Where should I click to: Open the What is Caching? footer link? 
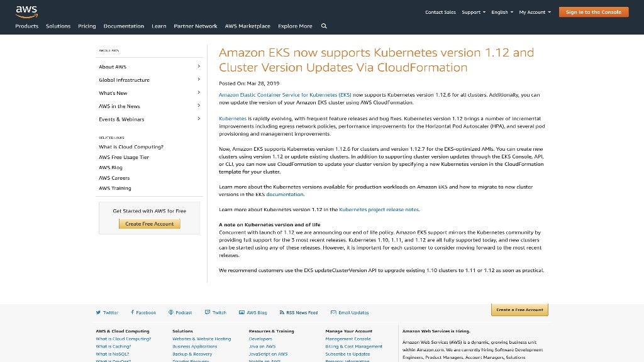point(113,346)
